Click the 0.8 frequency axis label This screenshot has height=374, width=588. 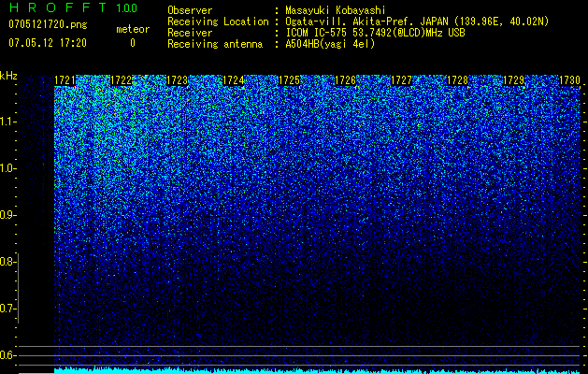click(x=7, y=262)
